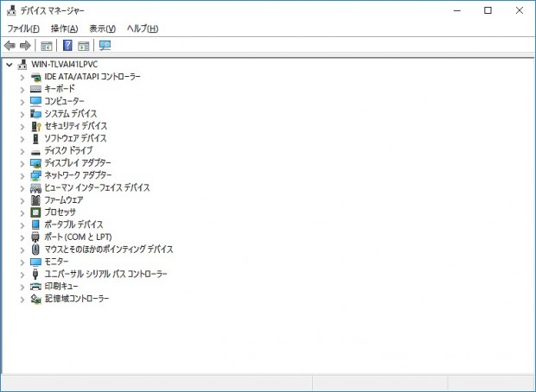The width and height of the screenshot is (536, 392).
Task: Expand the ディスク ドライブ category
Action: click(22, 151)
